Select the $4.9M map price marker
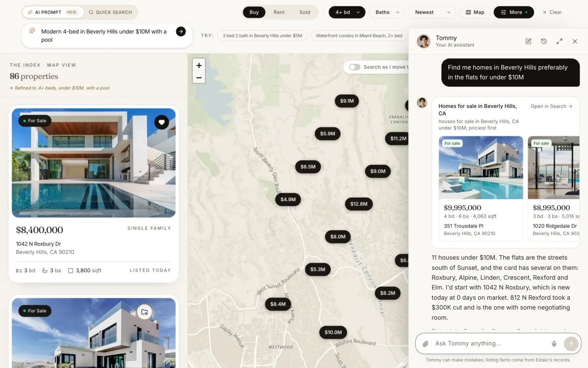 (288, 199)
